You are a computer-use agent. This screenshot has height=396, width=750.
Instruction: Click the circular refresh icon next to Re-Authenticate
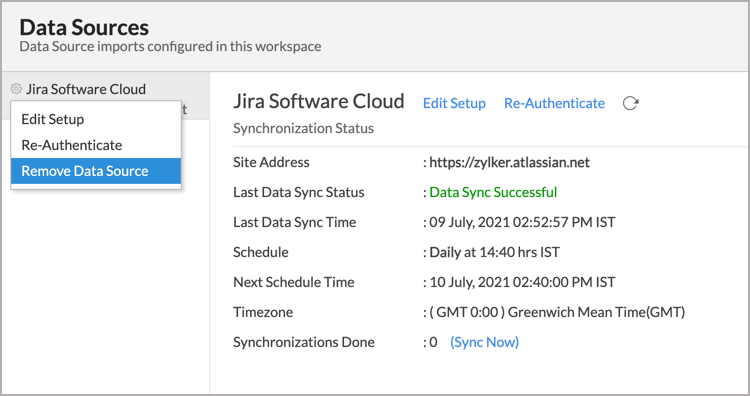pyautogui.click(x=630, y=103)
